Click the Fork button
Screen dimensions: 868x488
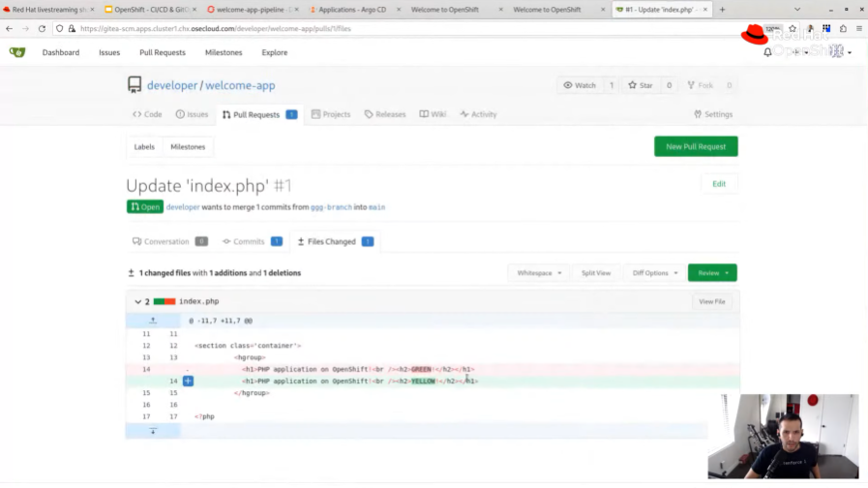click(701, 85)
